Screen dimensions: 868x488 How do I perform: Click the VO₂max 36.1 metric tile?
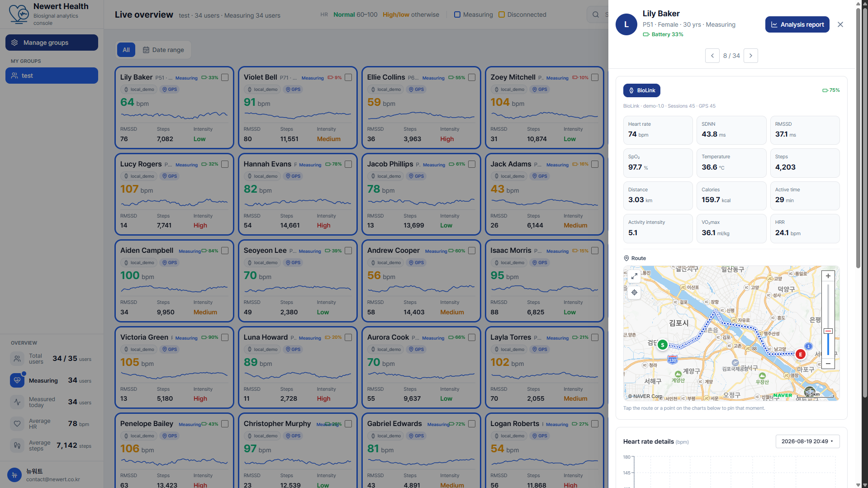coord(731,228)
